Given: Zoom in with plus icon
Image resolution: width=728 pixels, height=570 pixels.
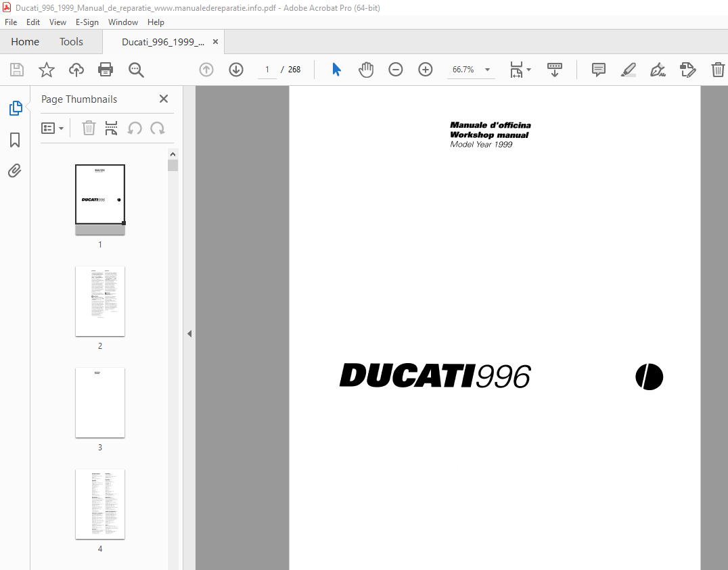Looking at the screenshot, I should [x=426, y=70].
